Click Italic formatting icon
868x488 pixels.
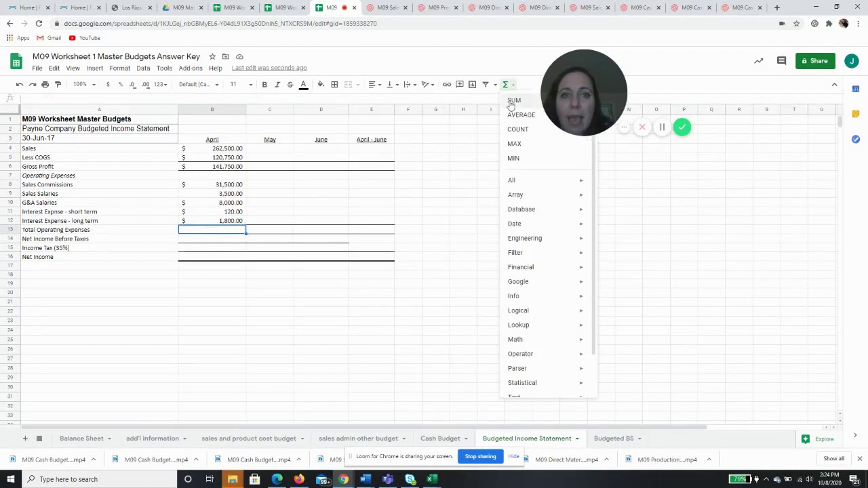click(277, 84)
